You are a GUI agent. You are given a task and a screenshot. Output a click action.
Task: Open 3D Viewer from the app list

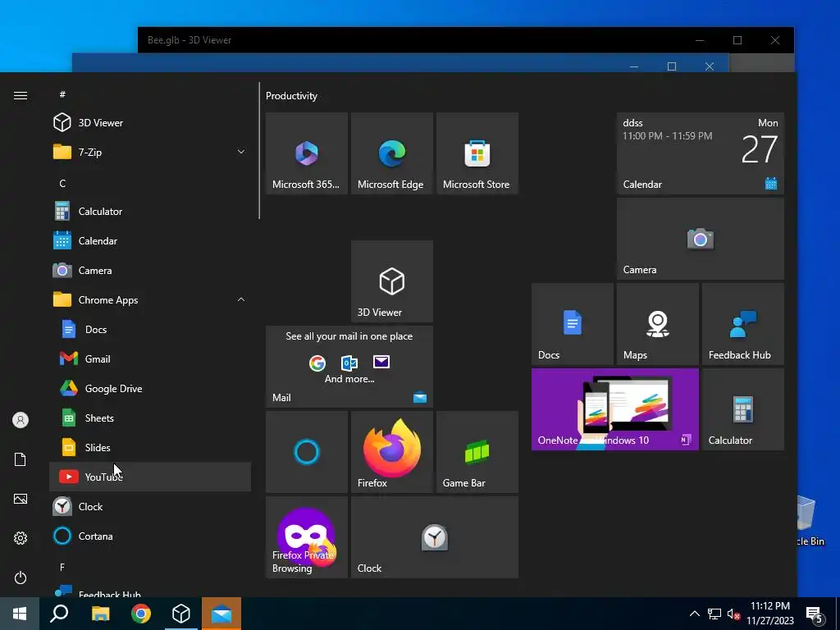point(150,123)
